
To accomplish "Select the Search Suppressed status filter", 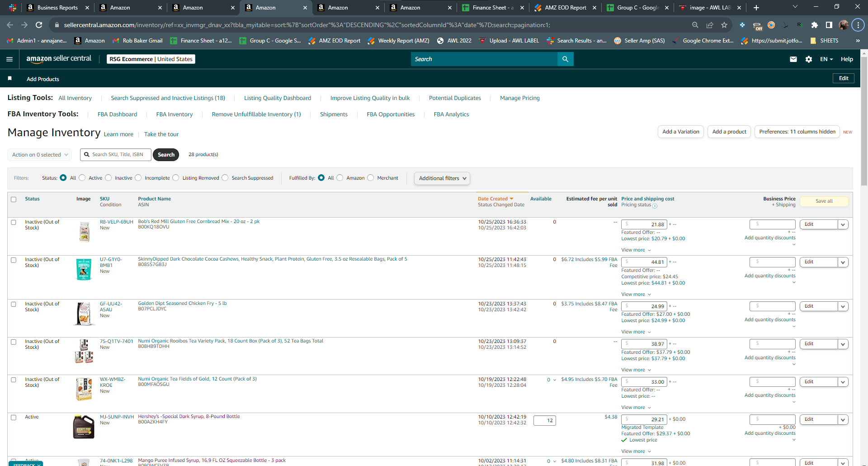I will point(225,178).
